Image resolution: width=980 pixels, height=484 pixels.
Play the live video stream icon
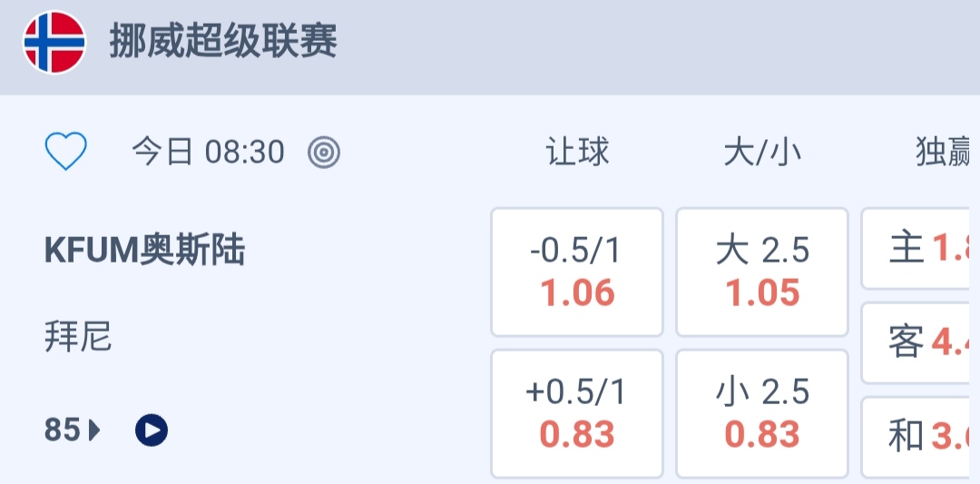152,430
